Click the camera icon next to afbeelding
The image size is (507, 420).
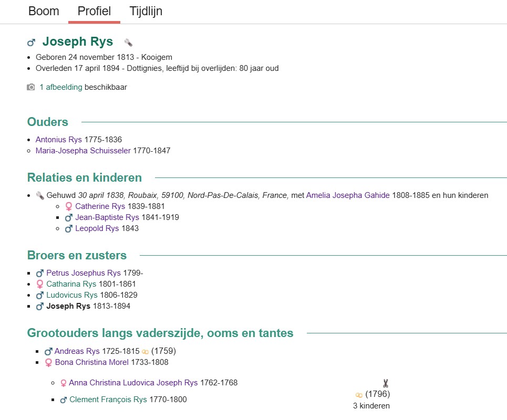coord(31,87)
